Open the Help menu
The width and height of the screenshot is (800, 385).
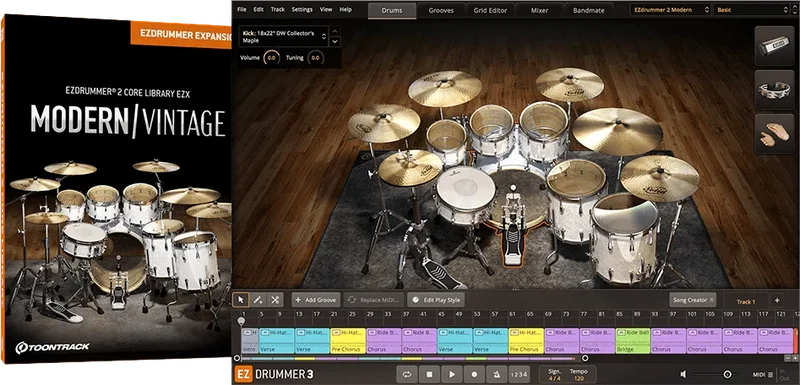[x=345, y=9]
